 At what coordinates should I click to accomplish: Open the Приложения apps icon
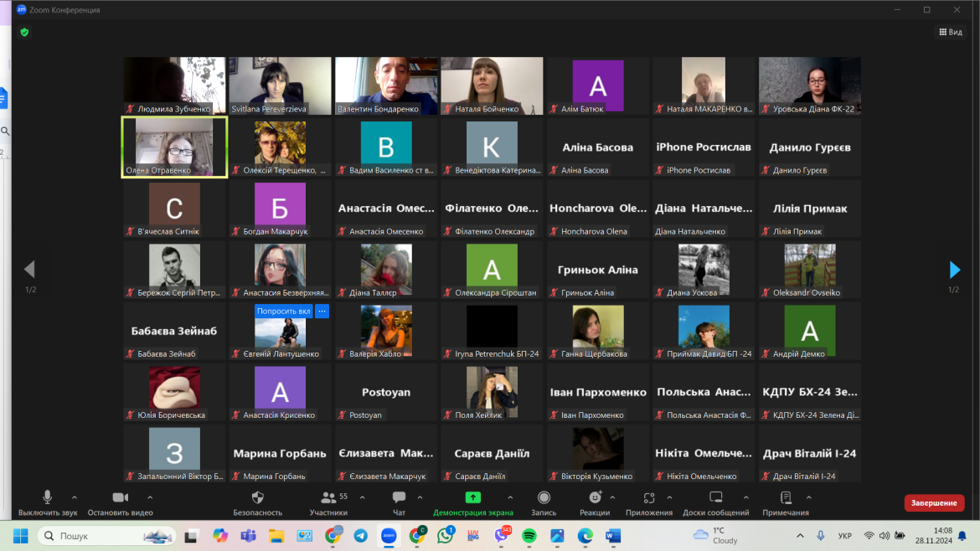tap(649, 497)
